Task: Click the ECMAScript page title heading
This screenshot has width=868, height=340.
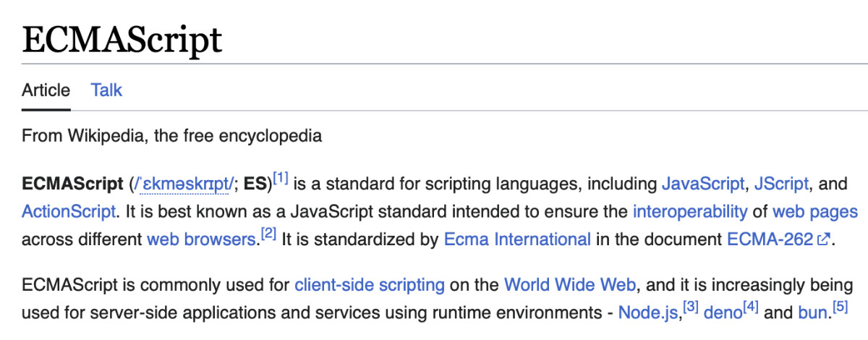Action: pyautogui.click(x=122, y=38)
